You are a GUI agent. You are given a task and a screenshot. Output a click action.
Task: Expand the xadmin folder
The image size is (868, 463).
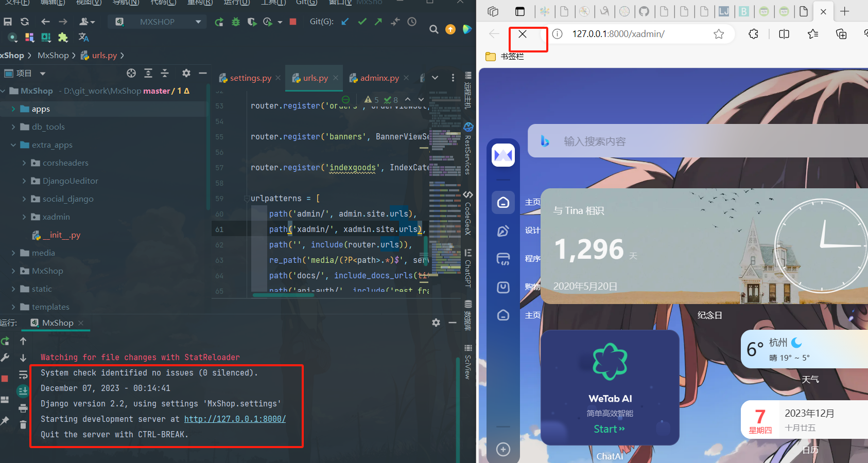coord(24,217)
